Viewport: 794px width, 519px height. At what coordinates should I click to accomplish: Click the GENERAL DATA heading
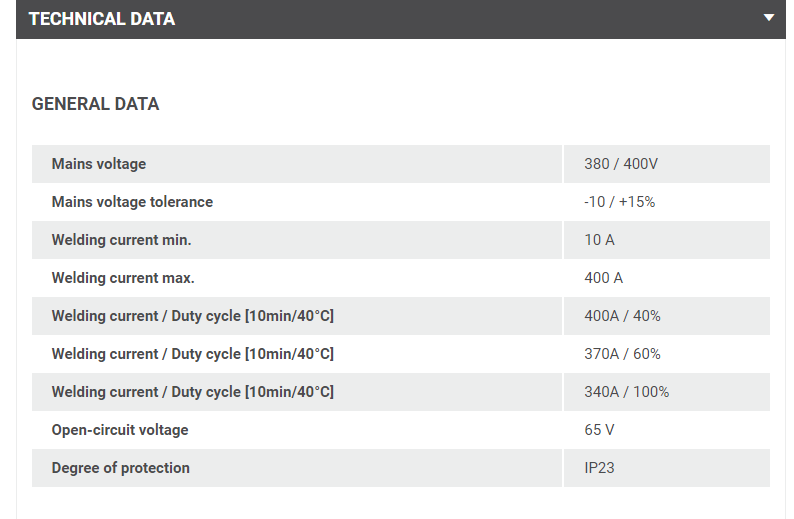tap(95, 104)
